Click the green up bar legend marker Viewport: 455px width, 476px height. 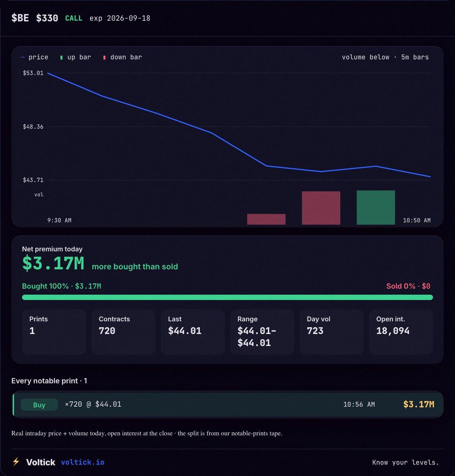pyautogui.click(x=61, y=58)
